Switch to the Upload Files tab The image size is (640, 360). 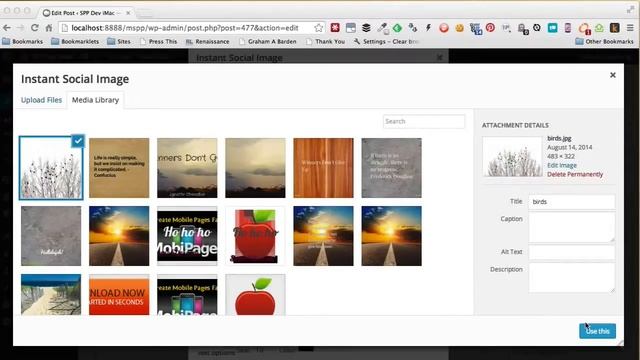click(41, 100)
